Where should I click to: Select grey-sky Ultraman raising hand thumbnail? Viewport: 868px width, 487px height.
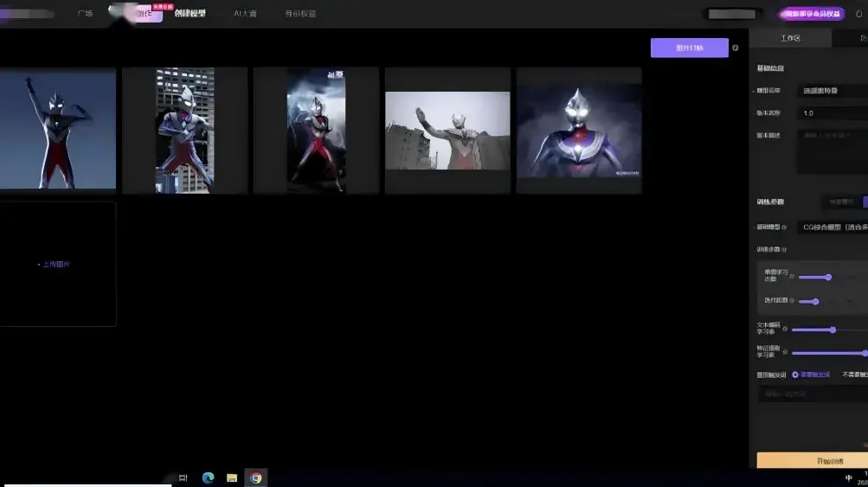click(447, 131)
